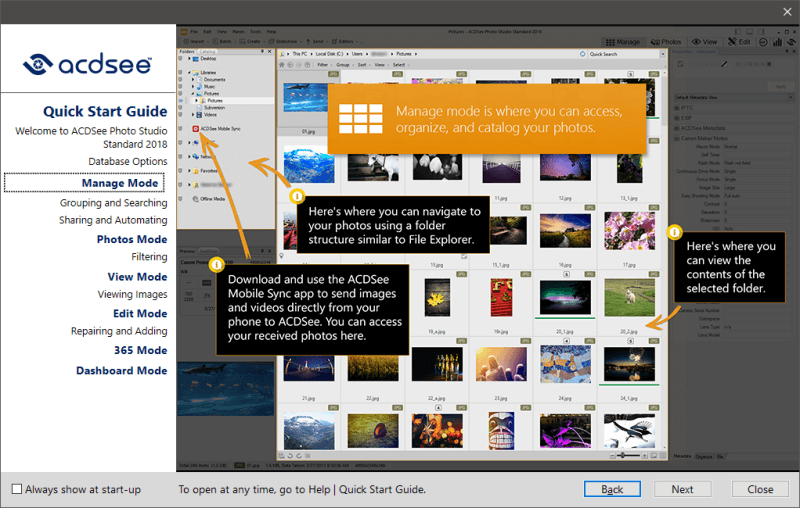Jump to View Mode section

[x=137, y=276]
